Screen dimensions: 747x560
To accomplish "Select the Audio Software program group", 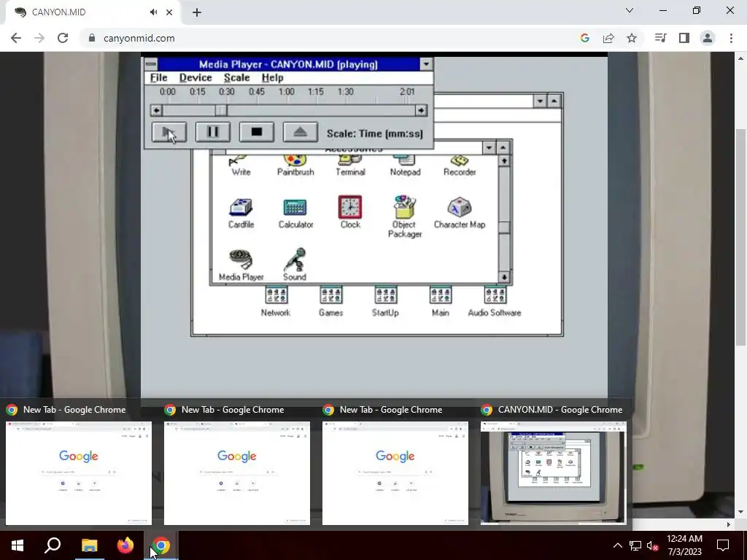I will click(495, 301).
